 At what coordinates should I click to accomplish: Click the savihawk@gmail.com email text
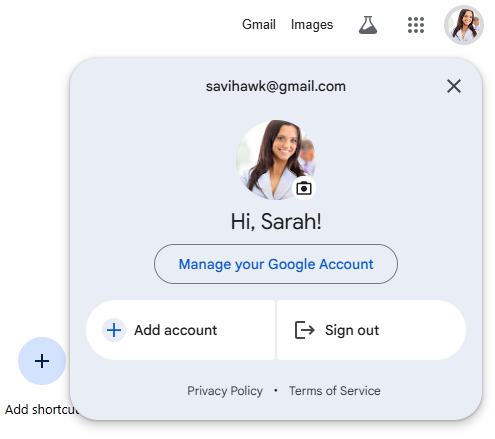pyautogui.click(x=276, y=87)
